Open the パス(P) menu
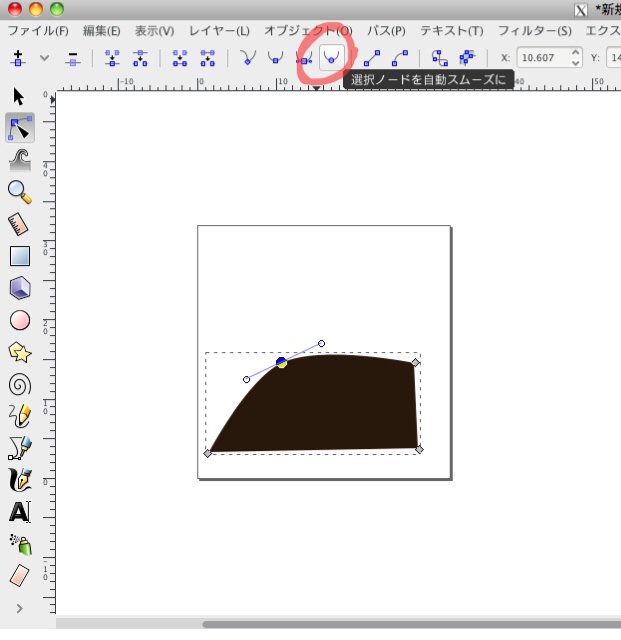 (x=386, y=31)
